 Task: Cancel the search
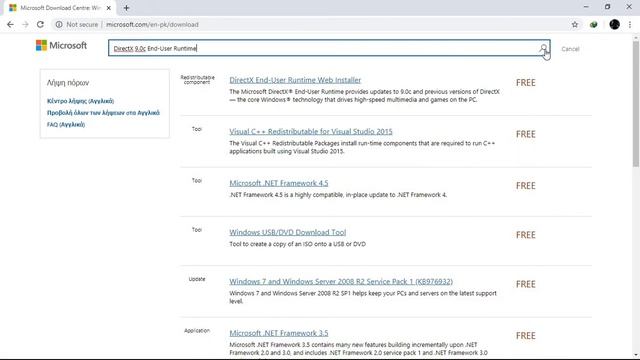point(570,49)
